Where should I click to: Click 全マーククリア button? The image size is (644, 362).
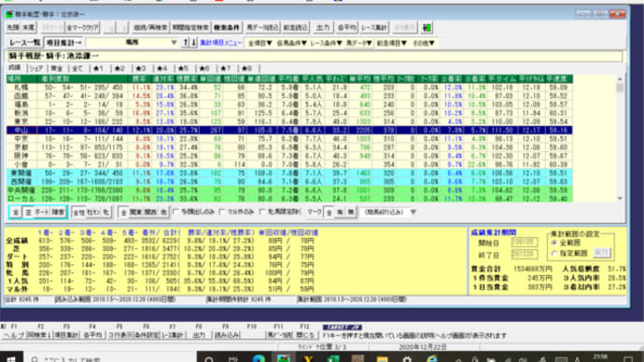(x=82, y=27)
